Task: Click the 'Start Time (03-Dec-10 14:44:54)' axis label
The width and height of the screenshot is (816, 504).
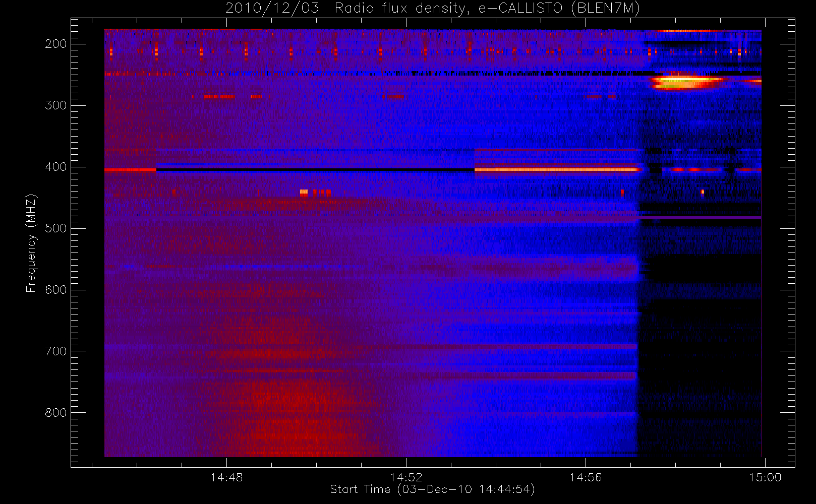Action: pos(432,489)
